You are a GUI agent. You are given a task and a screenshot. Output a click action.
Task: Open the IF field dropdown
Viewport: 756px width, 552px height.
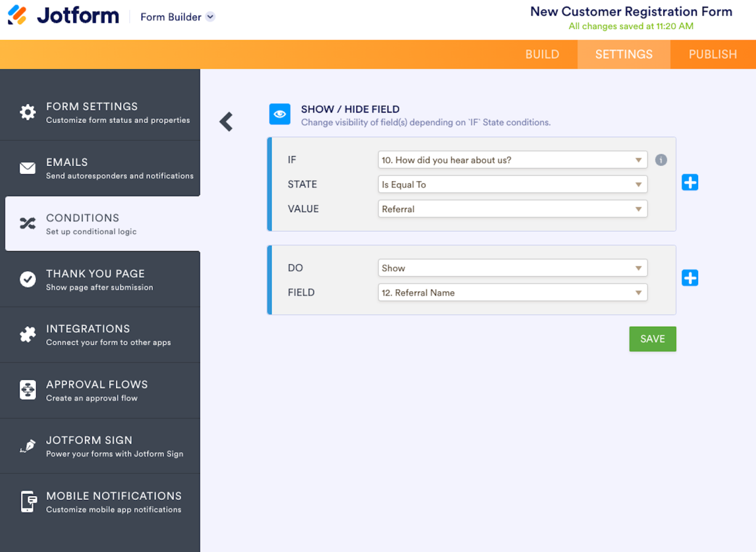point(513,160)
